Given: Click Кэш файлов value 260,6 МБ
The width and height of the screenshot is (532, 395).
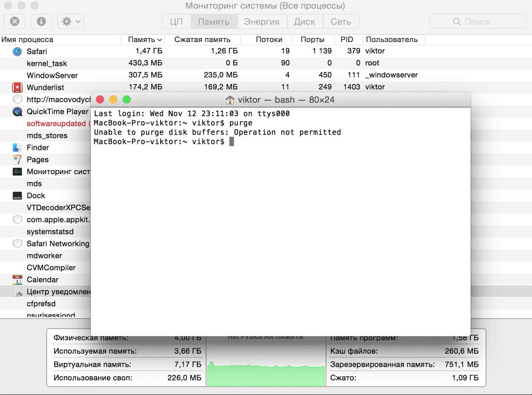Looking at the screenshot, I should tap(461, 351).
